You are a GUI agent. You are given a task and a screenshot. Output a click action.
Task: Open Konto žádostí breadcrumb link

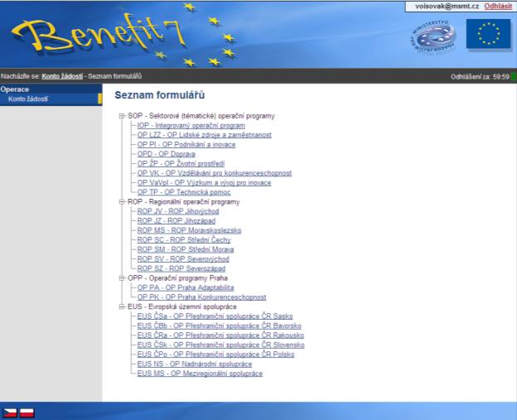pyautogui.click(x=62, y=76)
